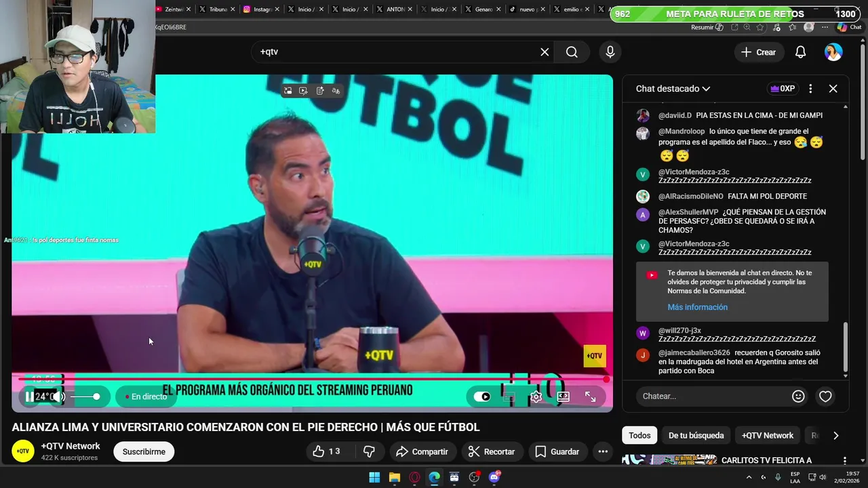Follow the Más información link
The width and height of the screenshot is (868, 488).
(697, 307)
